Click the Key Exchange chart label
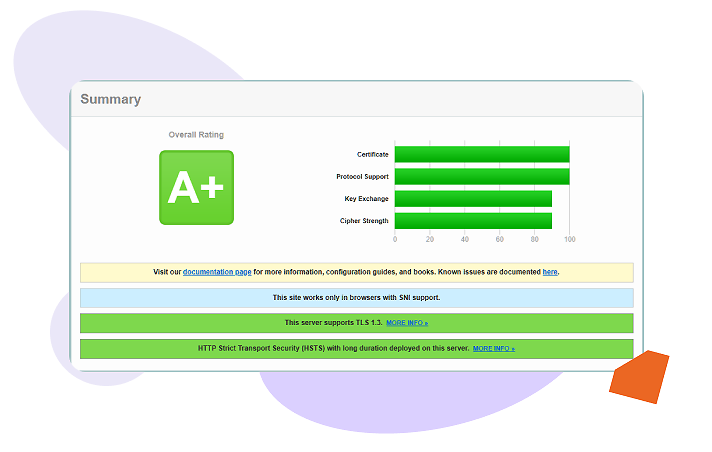 (366, 199)
